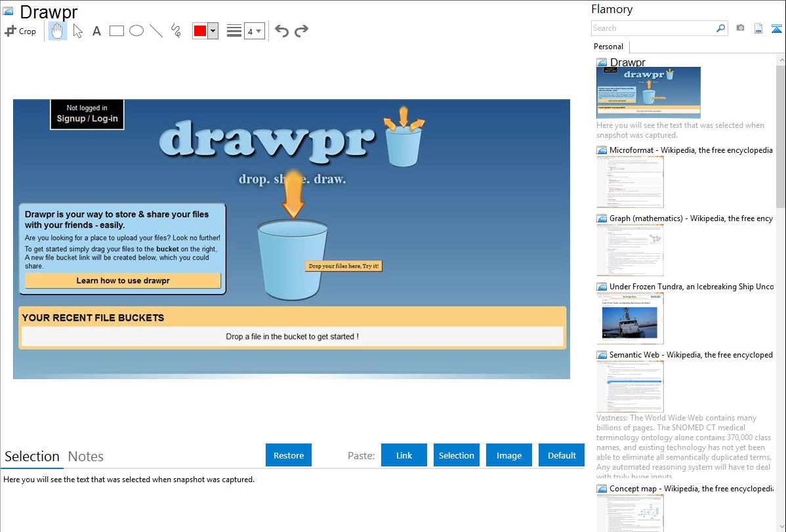This screenshot has width=786, height=532.
Task: Open the Concept map snapshot thumbnail
Action: pos(630,514)
